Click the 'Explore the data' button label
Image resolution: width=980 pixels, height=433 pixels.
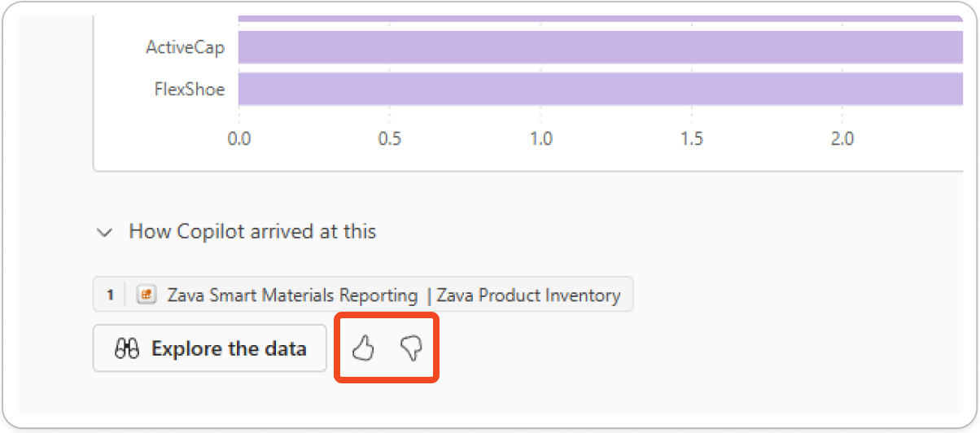tap(229, 349)
